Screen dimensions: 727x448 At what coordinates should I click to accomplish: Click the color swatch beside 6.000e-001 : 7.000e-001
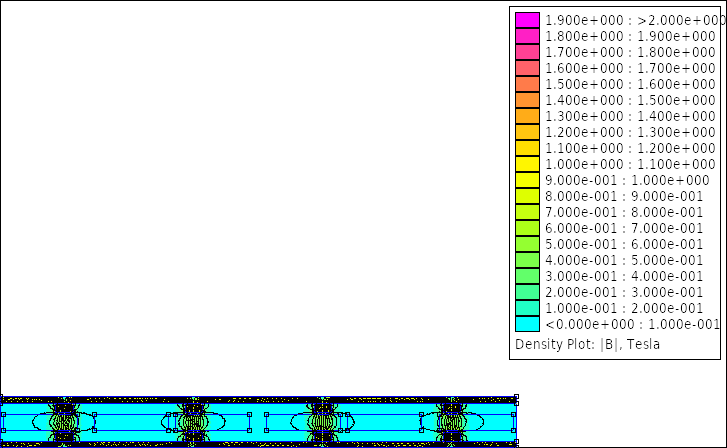coord(527,228)
